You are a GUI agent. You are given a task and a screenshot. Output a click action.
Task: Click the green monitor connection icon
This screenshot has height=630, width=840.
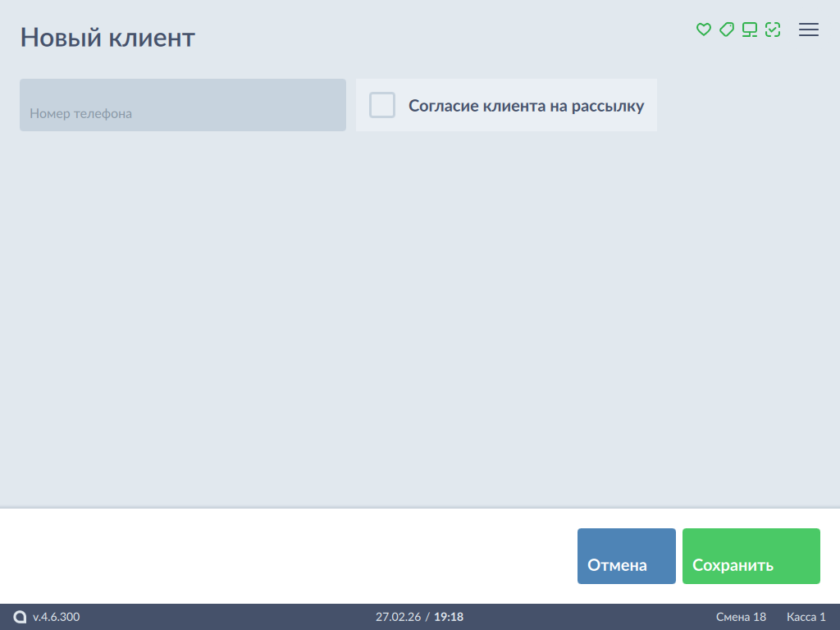click(749, 30)
